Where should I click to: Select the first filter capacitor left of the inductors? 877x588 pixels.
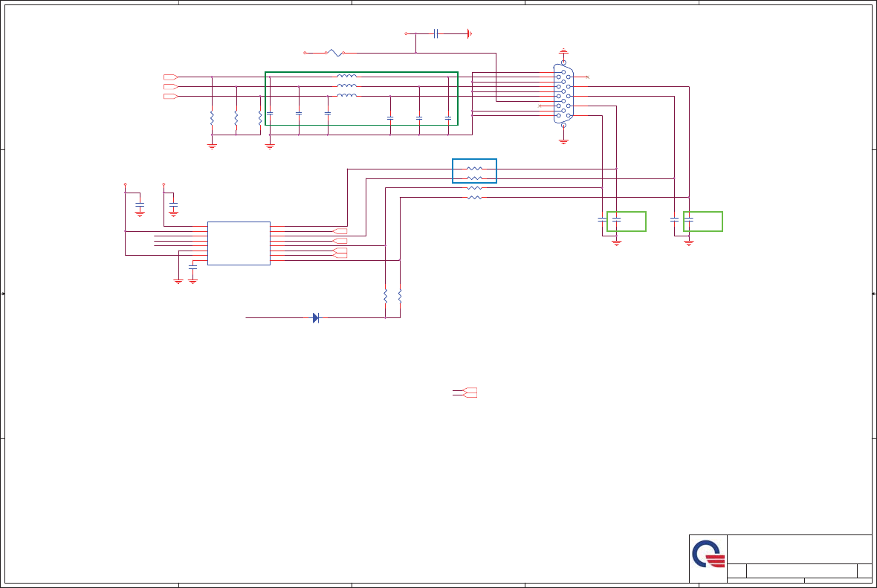[270, 113]
